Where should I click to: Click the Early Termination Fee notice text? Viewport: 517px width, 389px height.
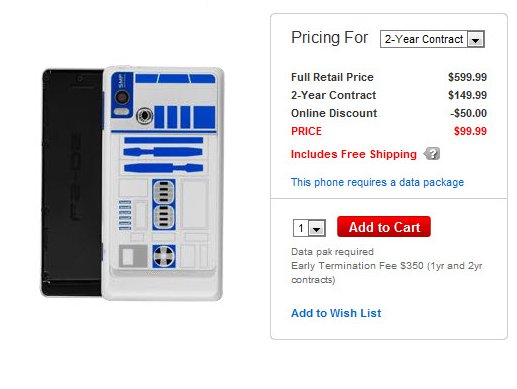[x=387, y=273]
